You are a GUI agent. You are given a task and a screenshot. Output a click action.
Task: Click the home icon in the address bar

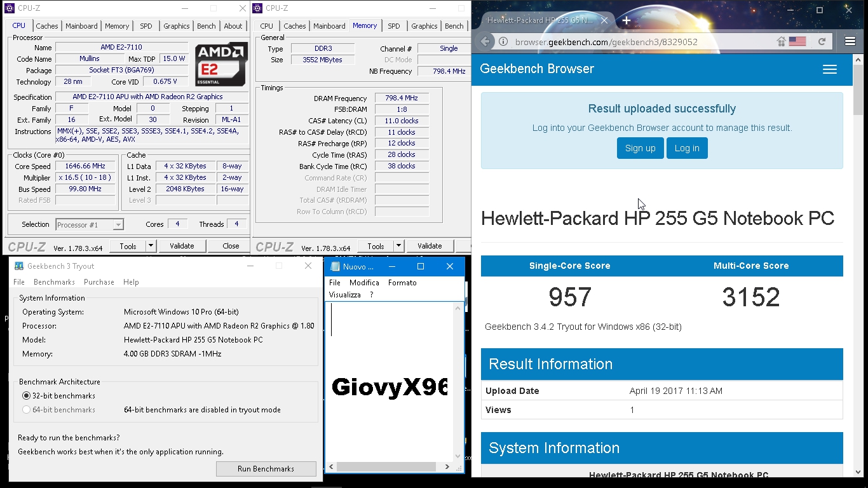click(x=782, y=41)
